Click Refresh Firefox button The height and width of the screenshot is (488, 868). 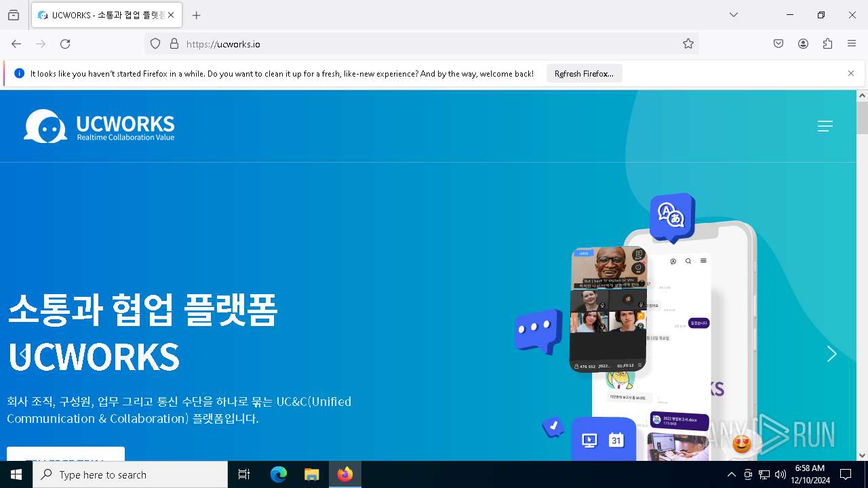pyautogui.click(x=584, y=74)
